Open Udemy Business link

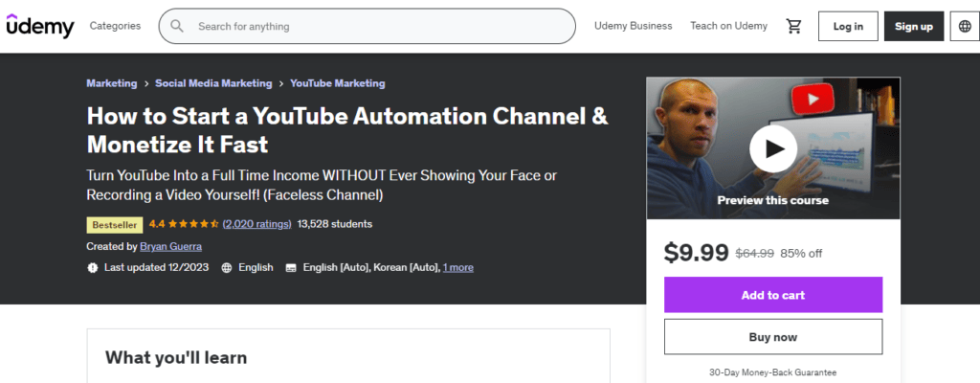[x=634, y=26]
